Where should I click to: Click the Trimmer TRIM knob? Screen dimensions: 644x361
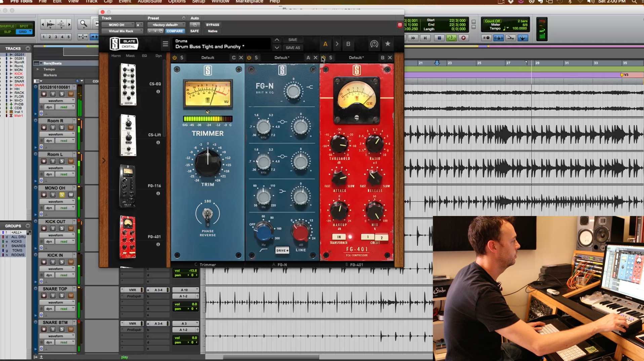(x=208, y=163)
